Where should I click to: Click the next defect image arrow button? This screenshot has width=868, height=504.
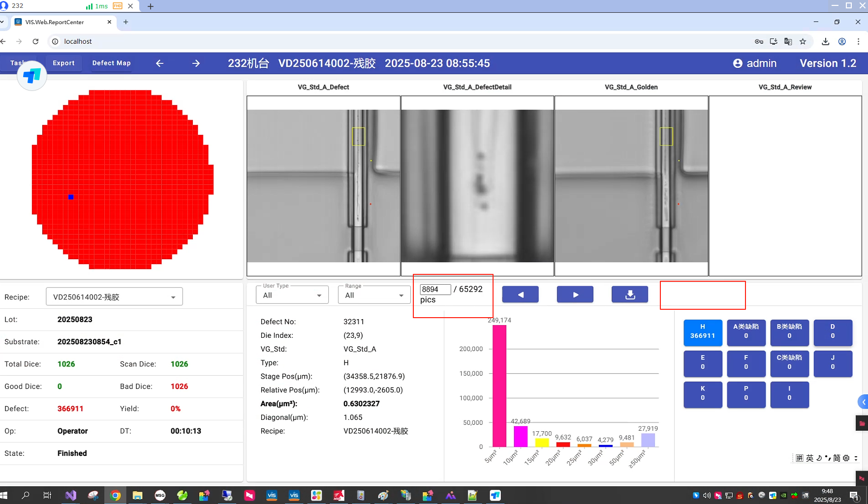[575, 295]
